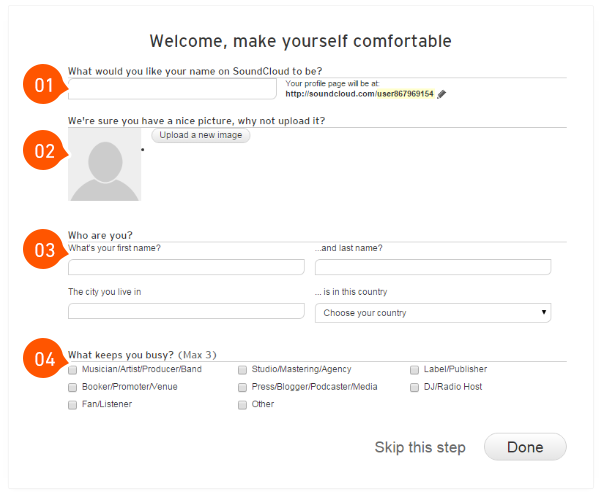Enable the Label/Publisher checkbox
Image resolution: width=601 pixels, height=500 pixels.
(414, 370)
